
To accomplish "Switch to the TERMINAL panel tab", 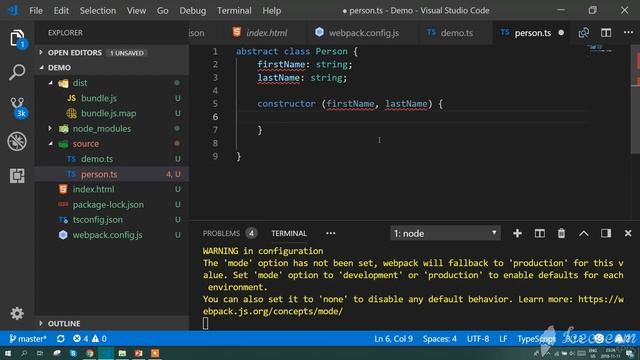I will click(289, 233).
